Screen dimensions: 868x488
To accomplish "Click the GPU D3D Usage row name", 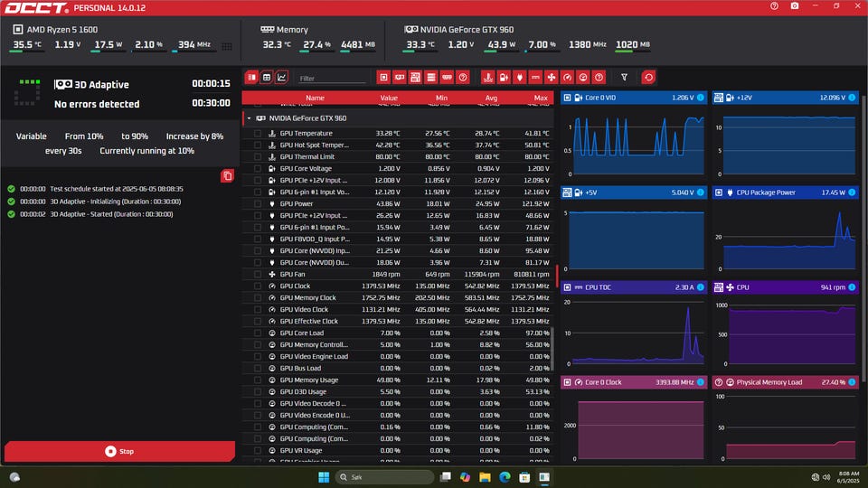I will pos(303,391).
